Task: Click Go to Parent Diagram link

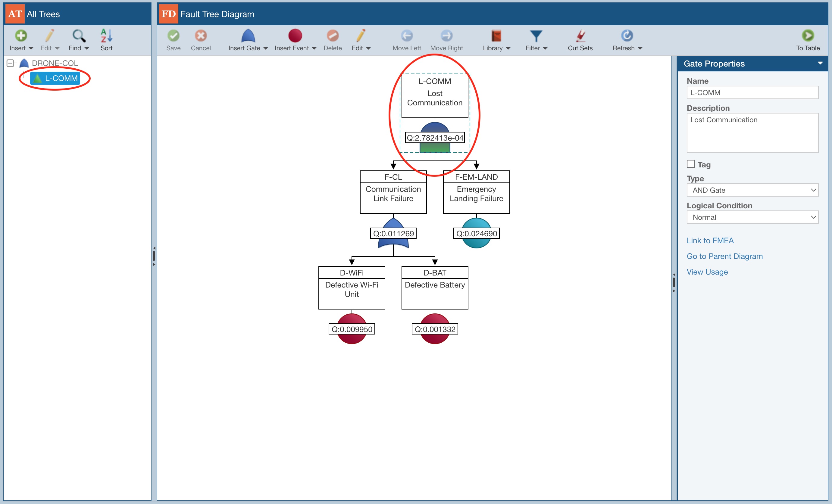Action: 724,256
